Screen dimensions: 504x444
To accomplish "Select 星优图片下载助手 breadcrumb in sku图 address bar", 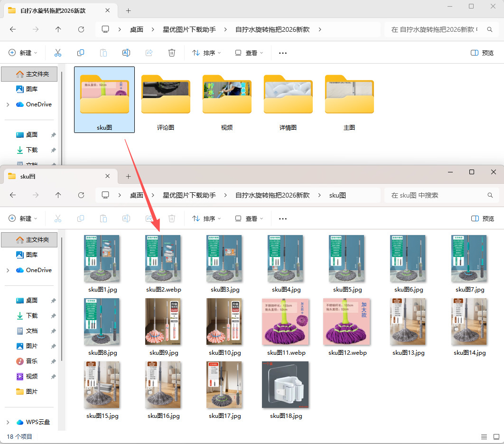I will coord(189,195).
